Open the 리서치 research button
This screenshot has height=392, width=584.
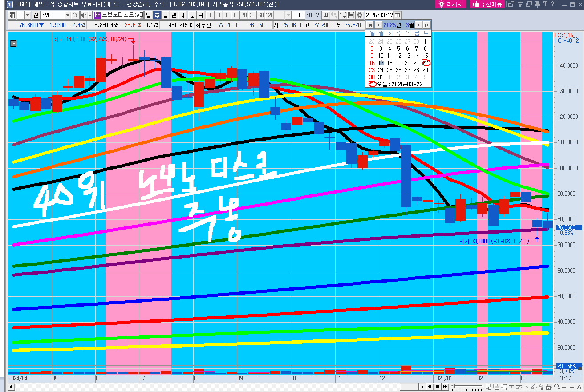(450, 4)
